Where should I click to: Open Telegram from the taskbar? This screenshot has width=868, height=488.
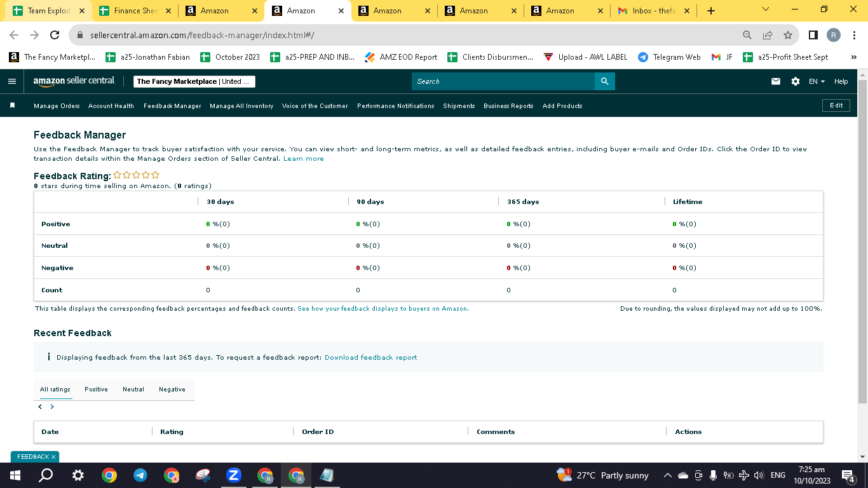tap(140, 475)
